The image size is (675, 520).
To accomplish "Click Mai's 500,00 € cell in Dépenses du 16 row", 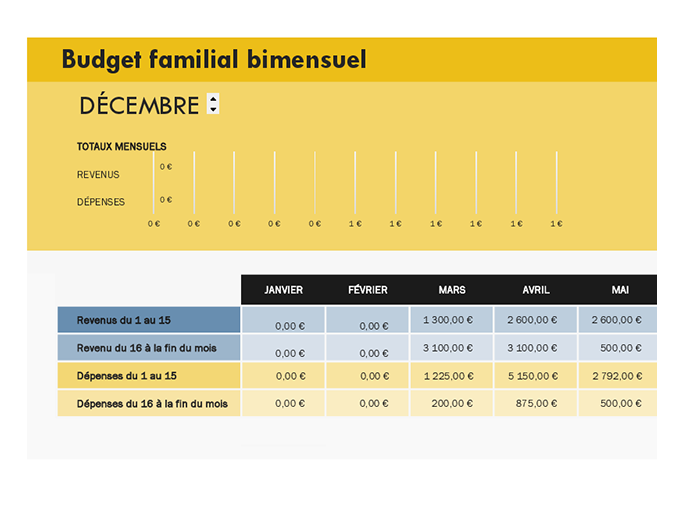I will pyautogui.click(x=618, y=403).
